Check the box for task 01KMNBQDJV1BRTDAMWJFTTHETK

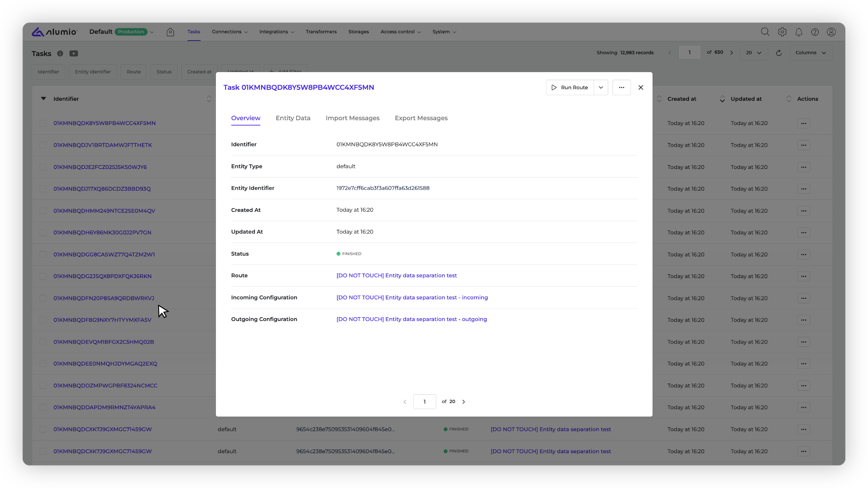tap(43, 145)
